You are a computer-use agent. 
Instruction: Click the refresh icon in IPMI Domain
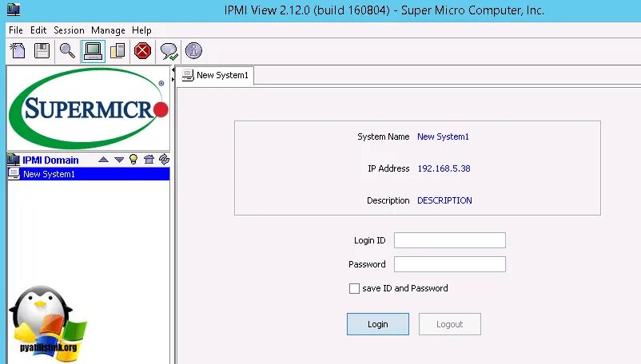(x=165, y=159)
